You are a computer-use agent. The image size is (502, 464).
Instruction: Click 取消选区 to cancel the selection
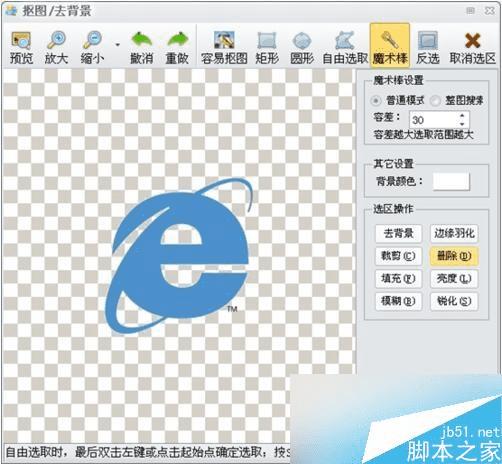[472, 47]
